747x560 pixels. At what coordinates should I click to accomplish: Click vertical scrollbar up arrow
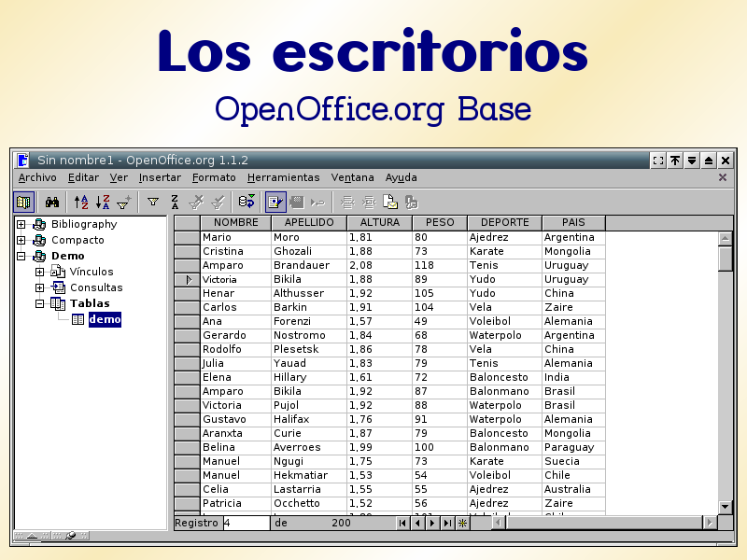pyautogui.click(x=726, y=238)
